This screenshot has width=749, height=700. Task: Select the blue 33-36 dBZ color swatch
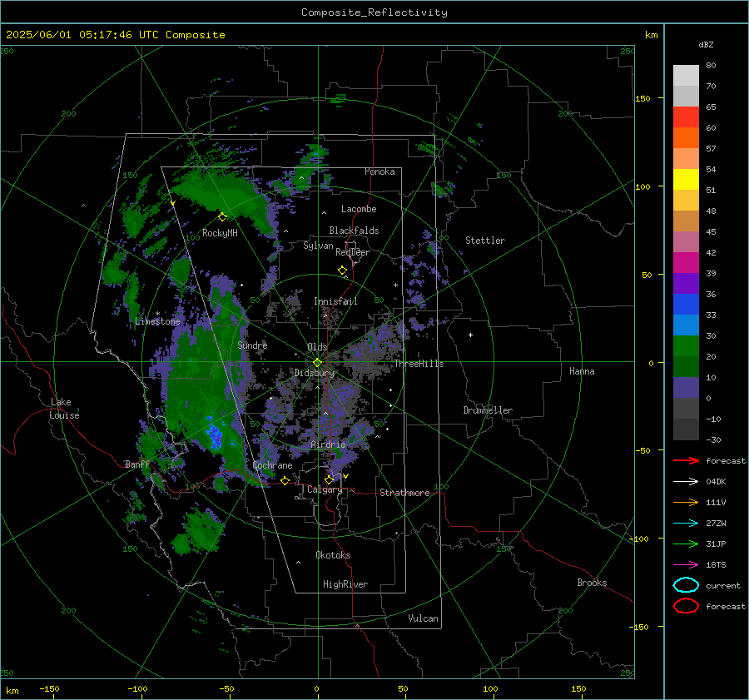tap(686, 305)
